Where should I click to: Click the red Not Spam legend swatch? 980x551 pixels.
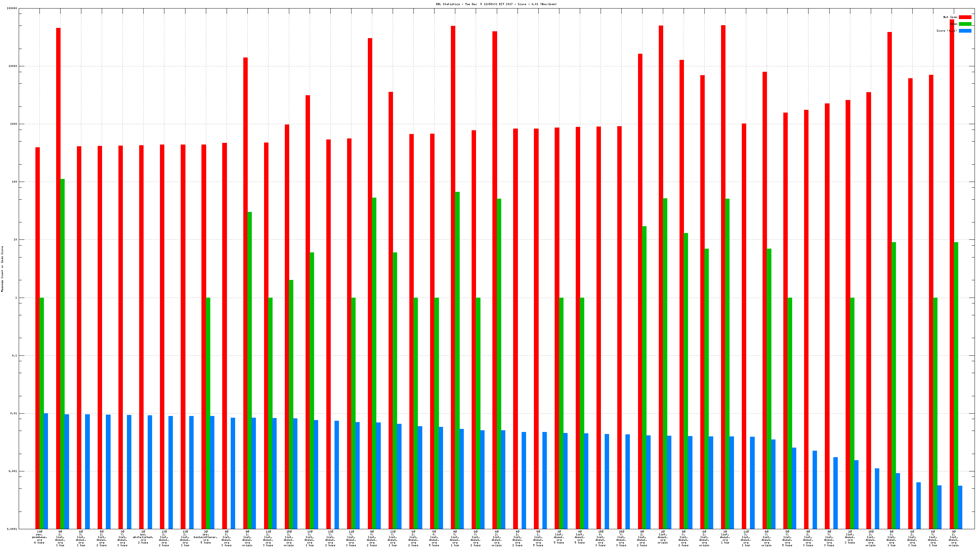point(965,17)
